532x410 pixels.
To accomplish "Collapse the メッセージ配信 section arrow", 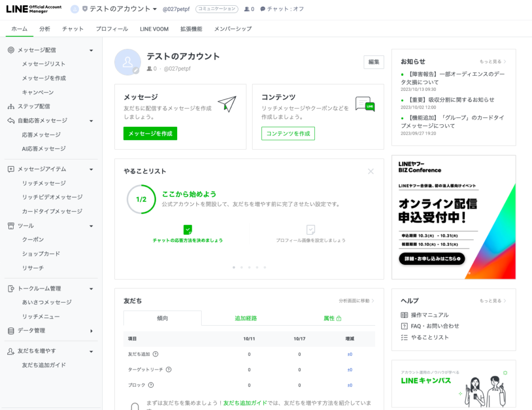I will tap(91, 50).
